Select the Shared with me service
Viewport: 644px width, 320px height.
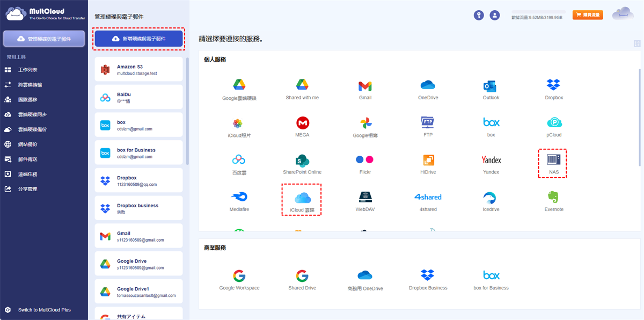click(302, 85)
